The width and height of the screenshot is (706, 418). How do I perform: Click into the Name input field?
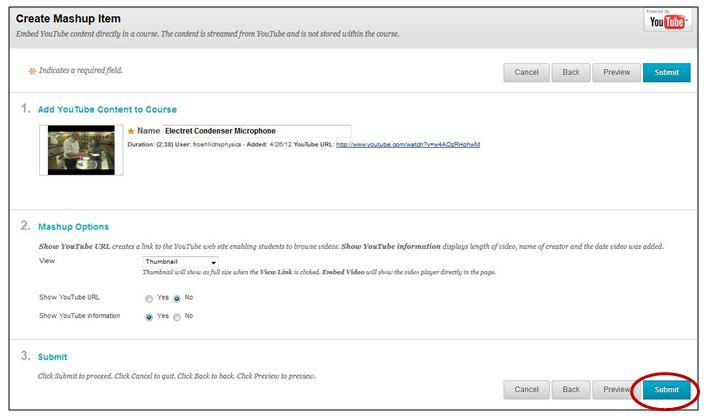coord(257,131)
